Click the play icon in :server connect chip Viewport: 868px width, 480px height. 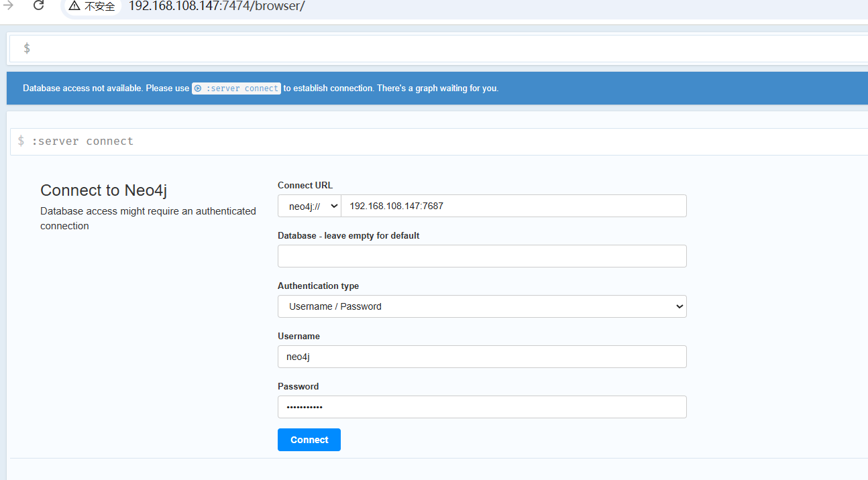[199, 88]
